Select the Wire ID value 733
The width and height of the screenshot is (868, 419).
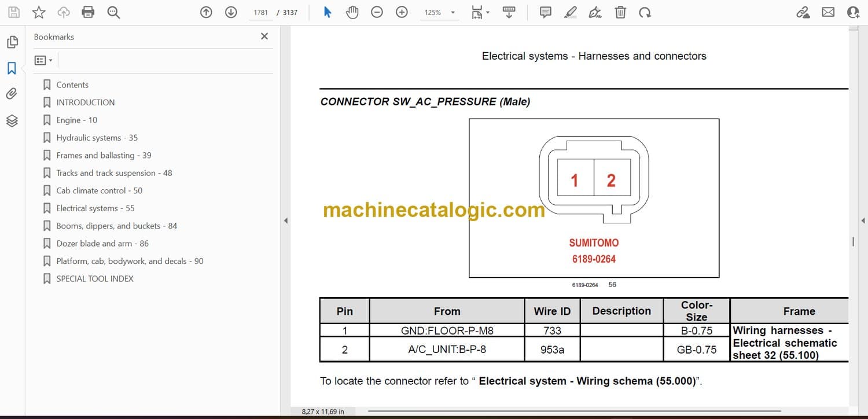point(553,330)
